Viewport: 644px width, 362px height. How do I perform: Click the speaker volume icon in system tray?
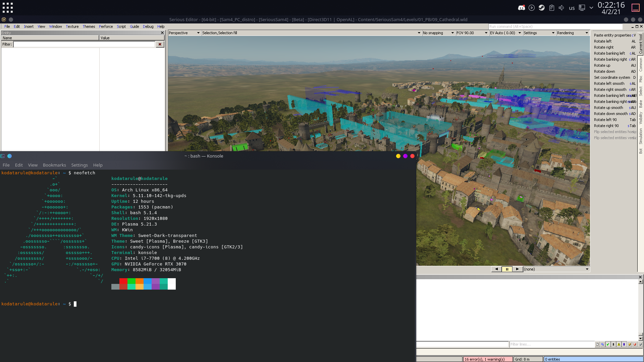pyautogui.click(x=561, y=7)
